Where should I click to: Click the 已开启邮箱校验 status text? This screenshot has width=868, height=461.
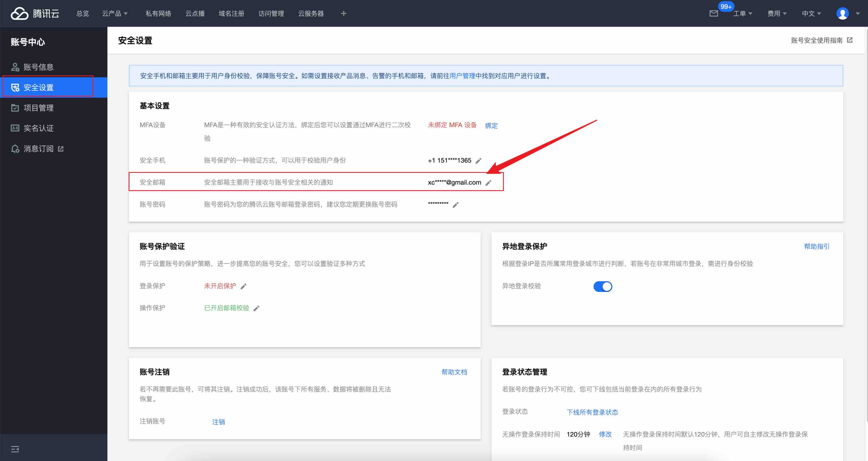226,308
